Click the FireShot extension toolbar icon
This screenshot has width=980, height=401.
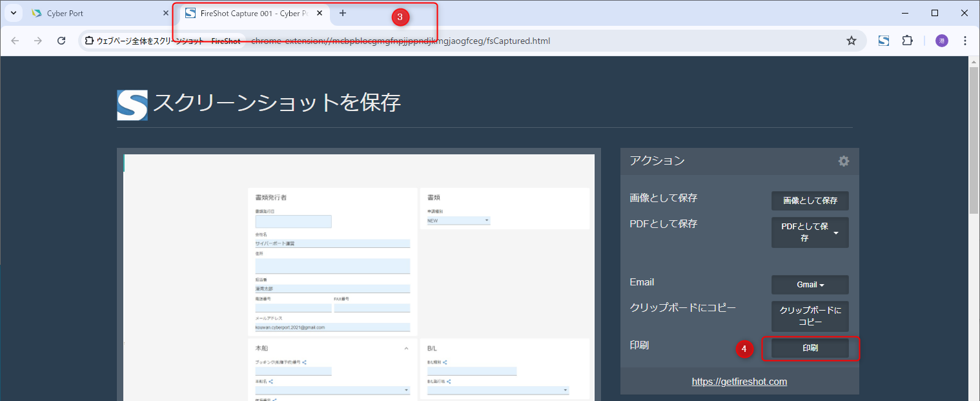(884, 41)
